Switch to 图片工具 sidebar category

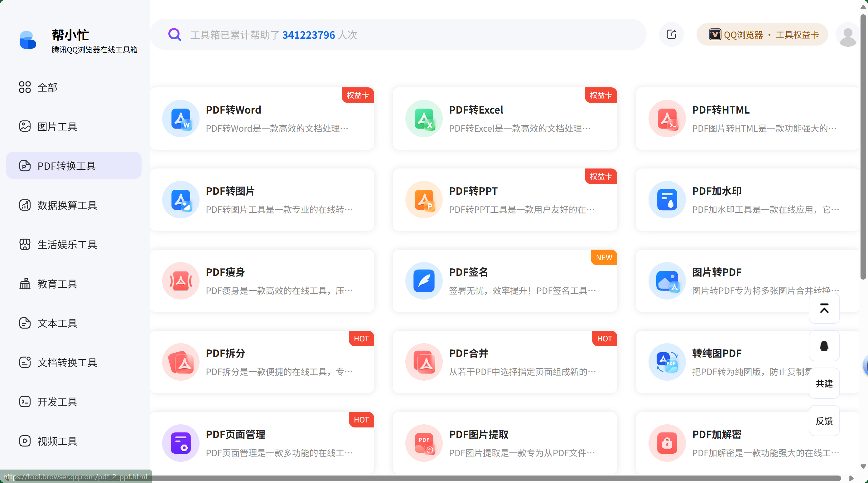pyautogui.click(x=57, y=126)
